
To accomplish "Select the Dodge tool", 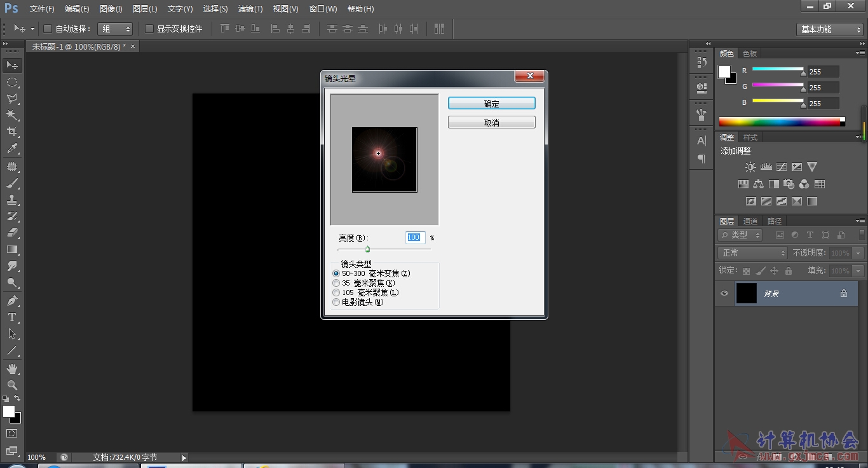I will (12, 282).
